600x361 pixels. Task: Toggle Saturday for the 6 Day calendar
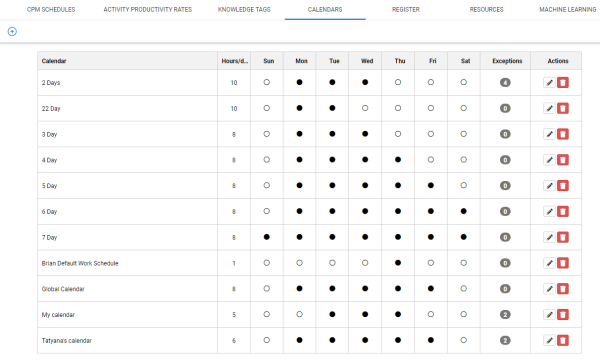click(463, 211)
